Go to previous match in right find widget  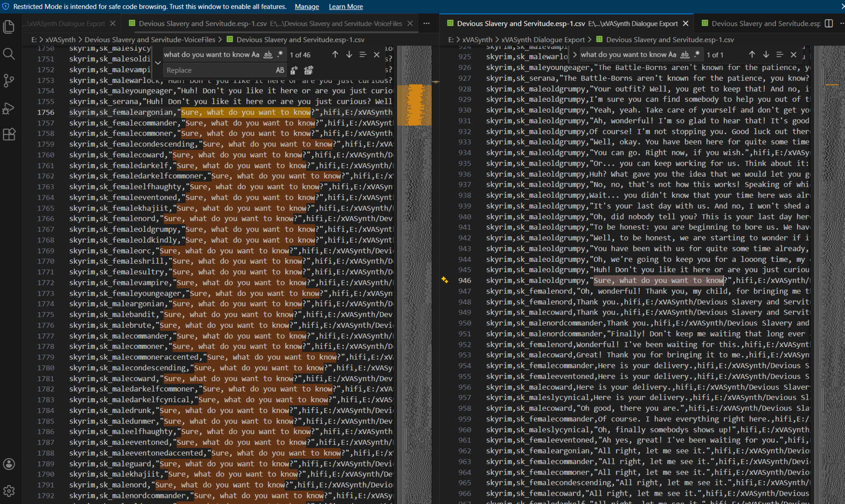752,55
